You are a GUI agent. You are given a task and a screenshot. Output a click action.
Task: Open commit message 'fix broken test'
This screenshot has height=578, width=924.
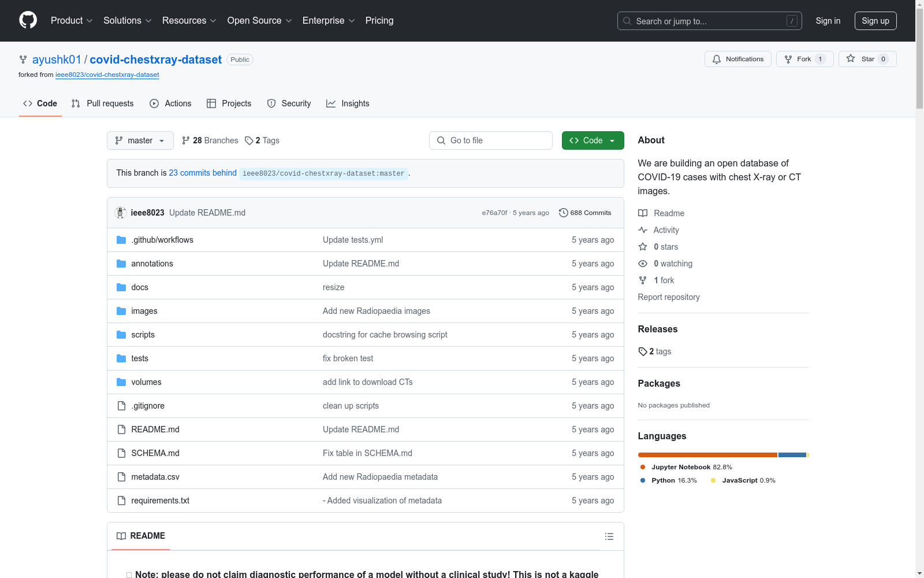coord(348,358)
